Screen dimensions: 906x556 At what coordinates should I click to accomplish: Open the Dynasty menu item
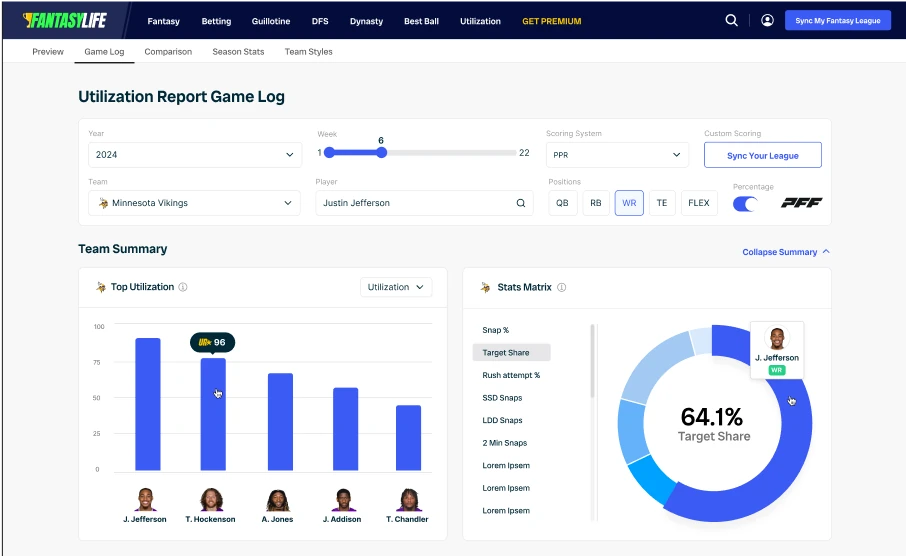(x=366, y=21)
